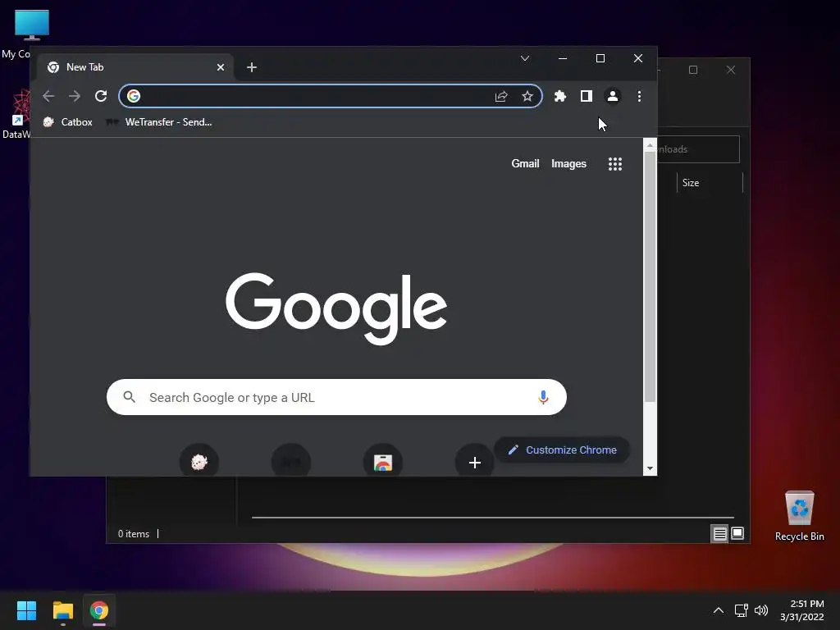The width and height of the screenshot is (840, 630).
Task: Toggle the Chrome side panel icon
Action: [x=586, y=96]
